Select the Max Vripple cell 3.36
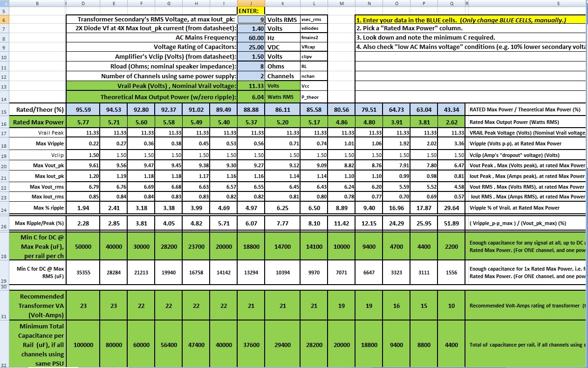Screen dimensions: 588x368 [451, 144]
